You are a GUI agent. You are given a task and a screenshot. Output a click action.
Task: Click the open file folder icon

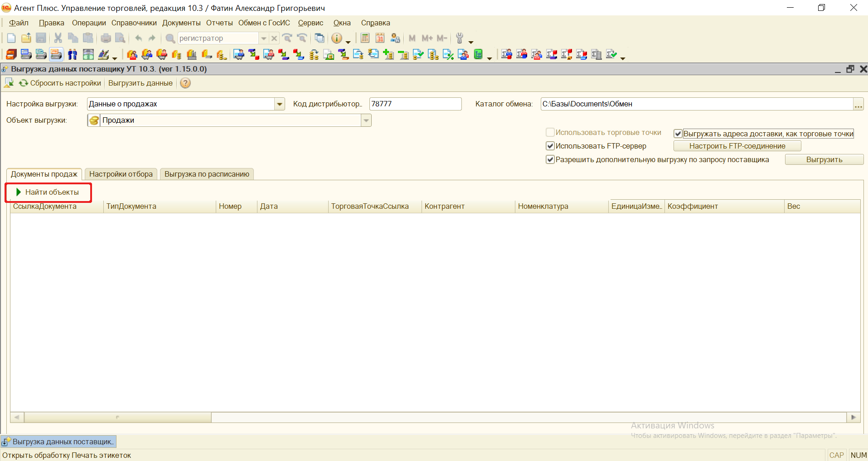(26, 38)
